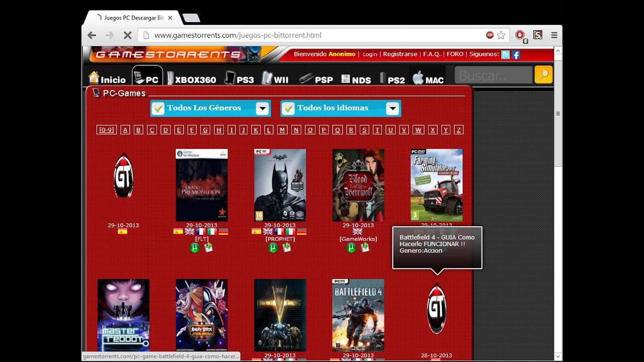Screen dimensions: 644x362
Task: Click the page vertical scrollbar
Action: (x=558, y=113)
